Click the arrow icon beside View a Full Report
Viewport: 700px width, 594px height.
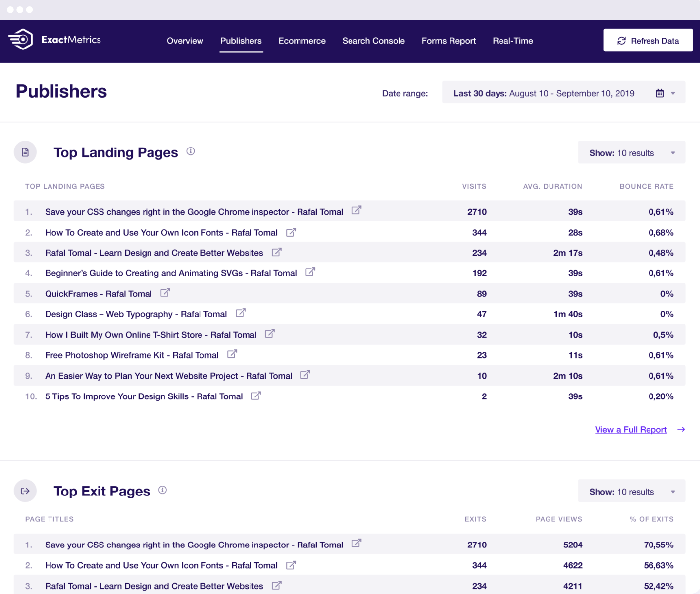point(681,430)
